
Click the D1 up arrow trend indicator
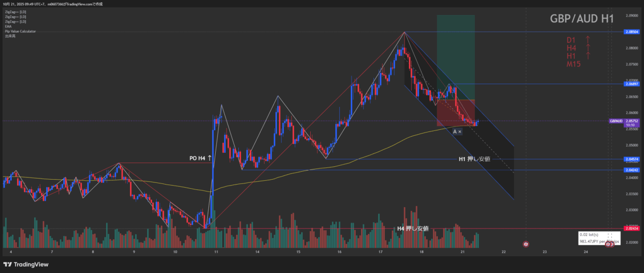(x=588, y=40)
